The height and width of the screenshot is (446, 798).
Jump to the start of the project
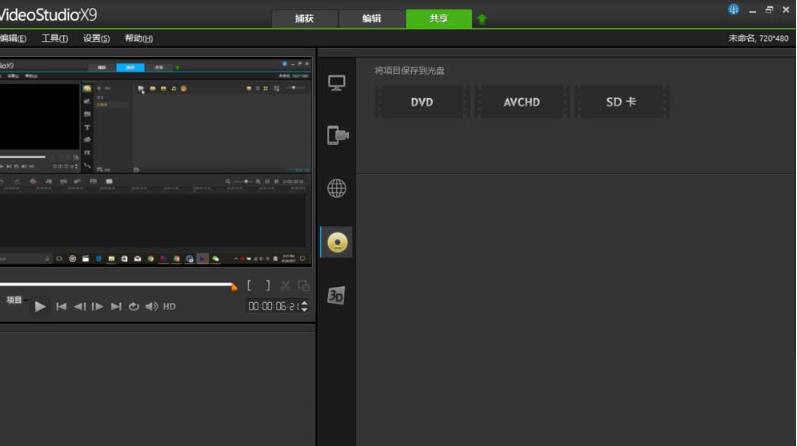[61, 306]
